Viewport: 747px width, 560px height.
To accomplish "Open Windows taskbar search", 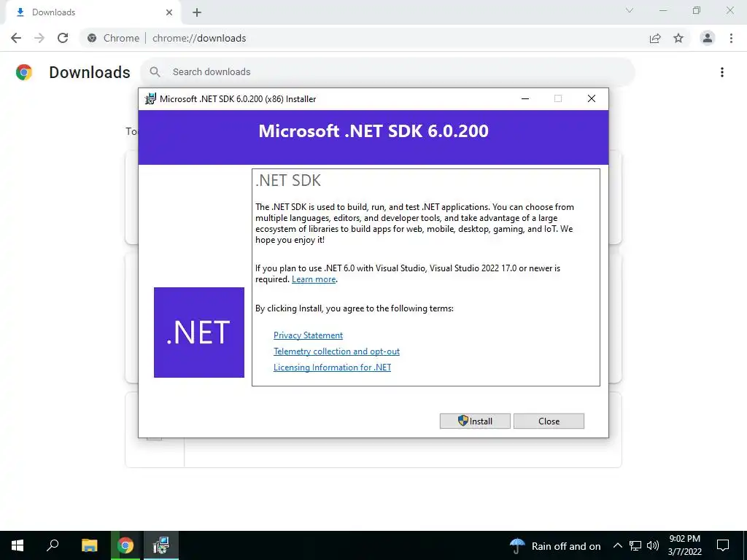I will tap(53, 545).
